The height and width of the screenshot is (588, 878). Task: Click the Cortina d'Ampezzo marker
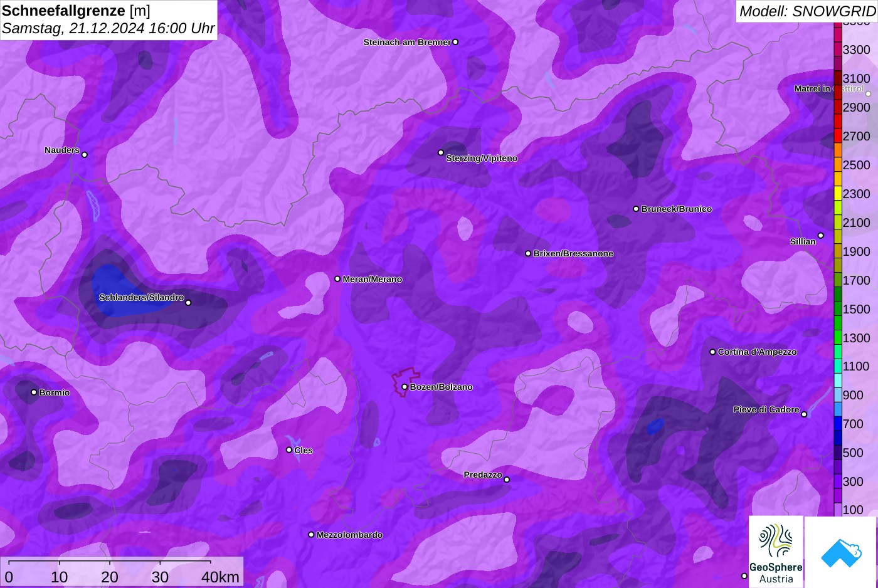pyautogui.click(x=712, y=352)
